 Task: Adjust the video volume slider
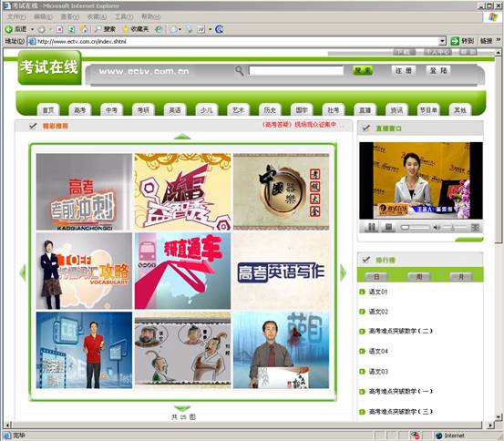[455, 228]
